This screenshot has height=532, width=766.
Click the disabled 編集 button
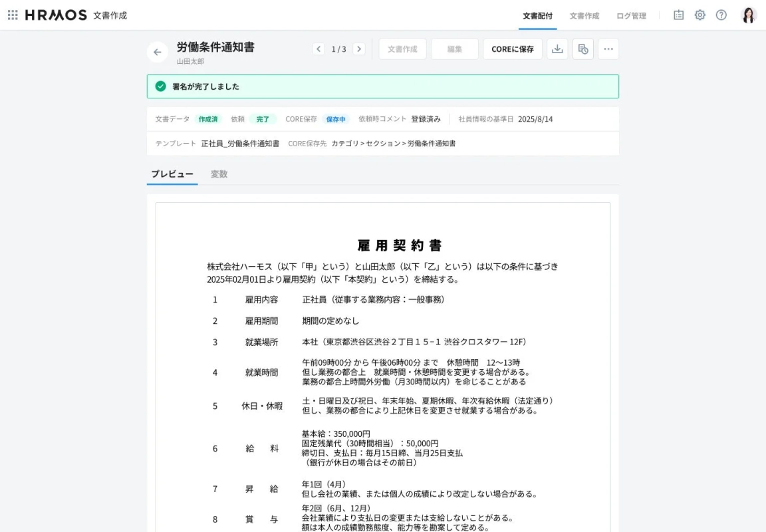click(455, 49)
